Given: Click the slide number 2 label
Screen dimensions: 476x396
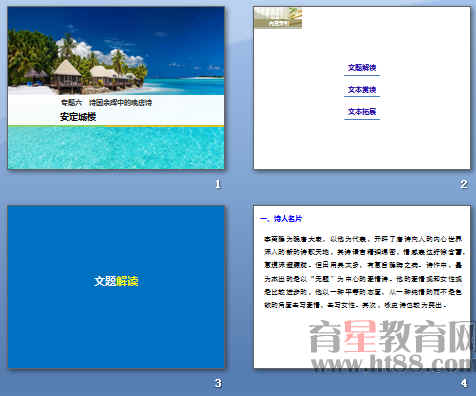Looking at the screenshot, I should (x=464, y=184).
